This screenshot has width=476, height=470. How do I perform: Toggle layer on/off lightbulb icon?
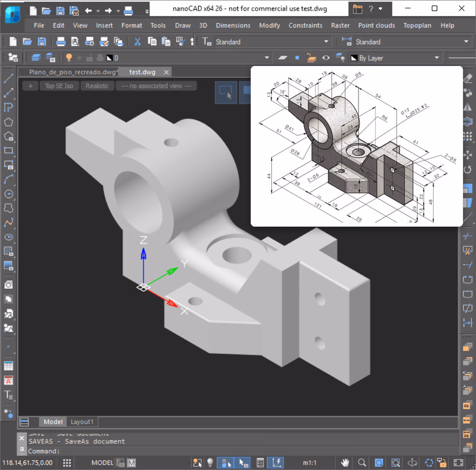pos(69,58)
